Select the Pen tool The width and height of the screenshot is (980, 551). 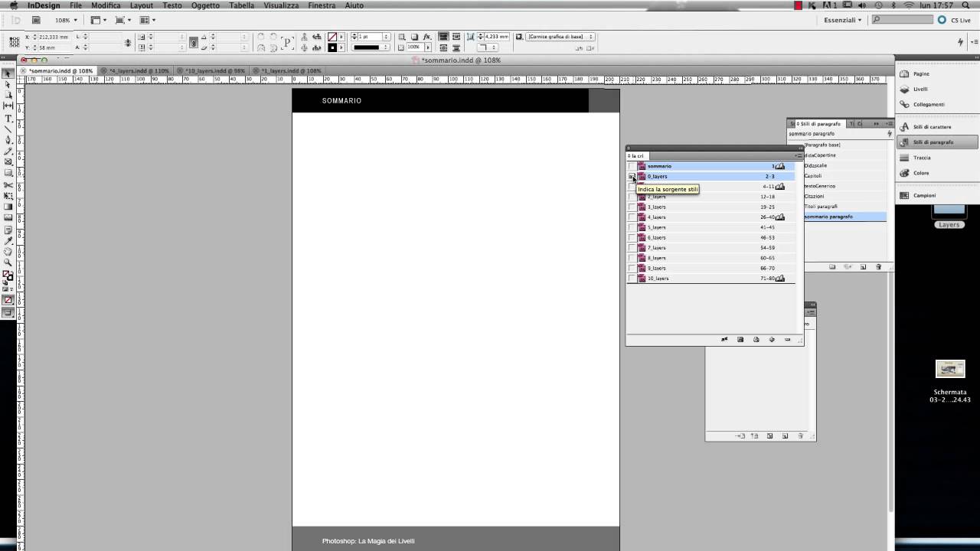(8, 140)
